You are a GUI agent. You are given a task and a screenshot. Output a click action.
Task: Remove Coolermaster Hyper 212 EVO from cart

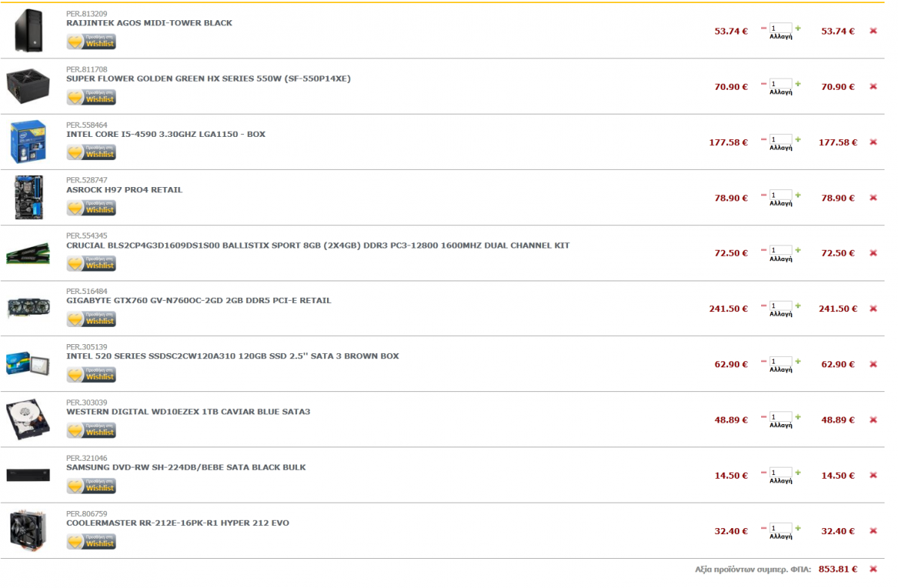[x=873, y=531]
